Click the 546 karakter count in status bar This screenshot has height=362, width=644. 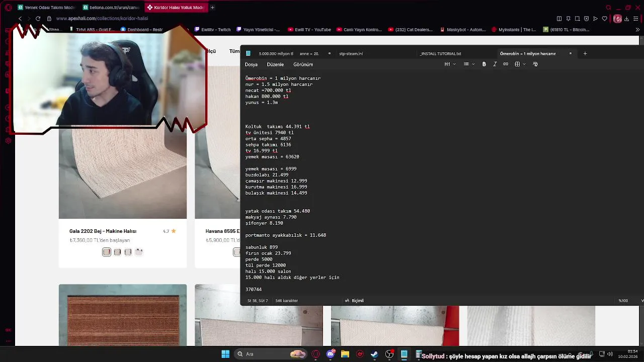point(286,301)
